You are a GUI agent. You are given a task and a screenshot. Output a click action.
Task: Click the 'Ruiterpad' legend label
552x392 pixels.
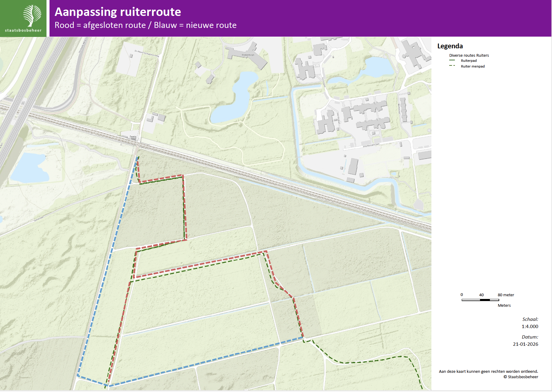(x=469, y=61)
